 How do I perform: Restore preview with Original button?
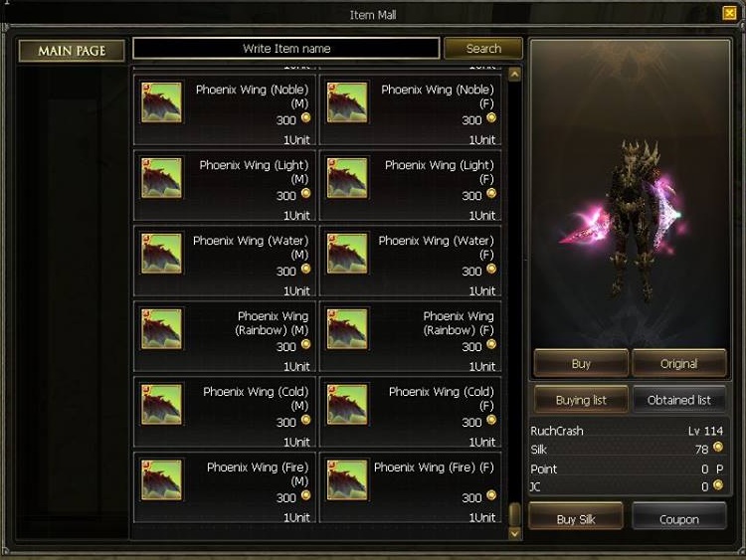pyautogui.click(x=679, y=363)
